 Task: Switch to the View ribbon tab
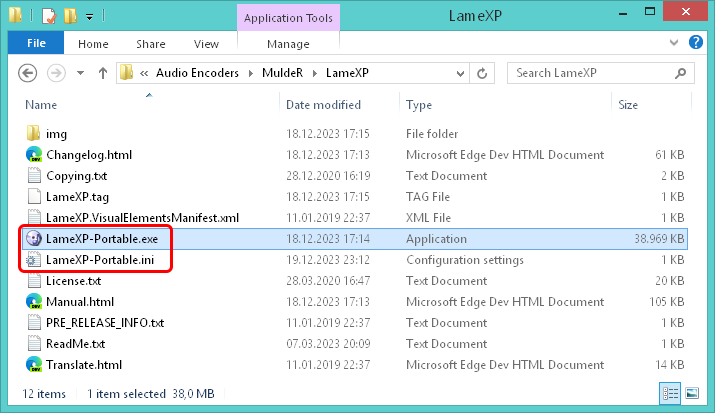click(x=206, y=44)
